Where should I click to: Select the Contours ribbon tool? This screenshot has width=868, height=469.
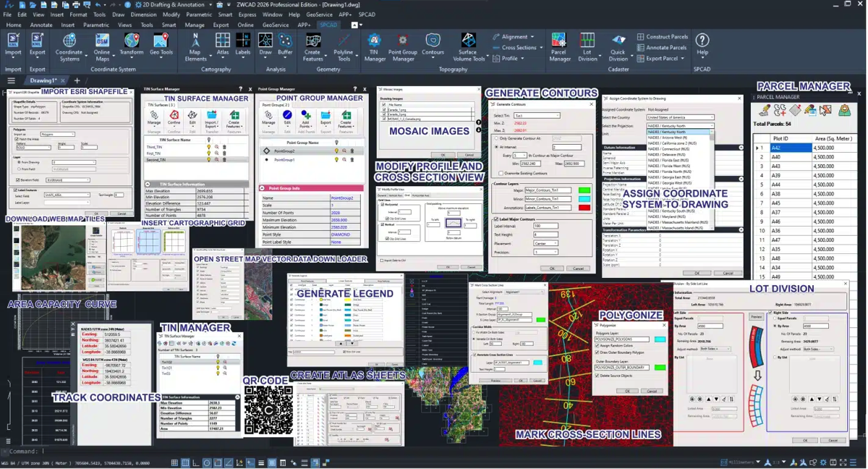point(433,44)
